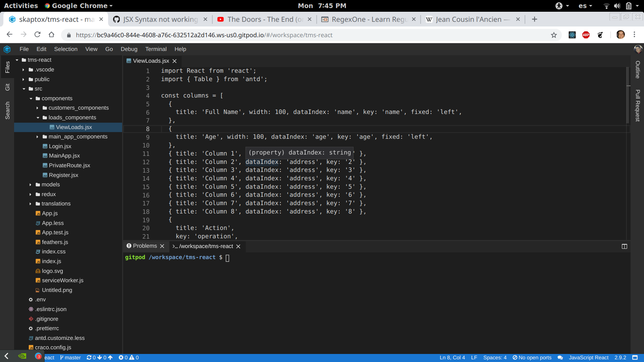Screen dimensions: 644x362
Task: Open the Files panel in the sidebar
Action: 7,67
